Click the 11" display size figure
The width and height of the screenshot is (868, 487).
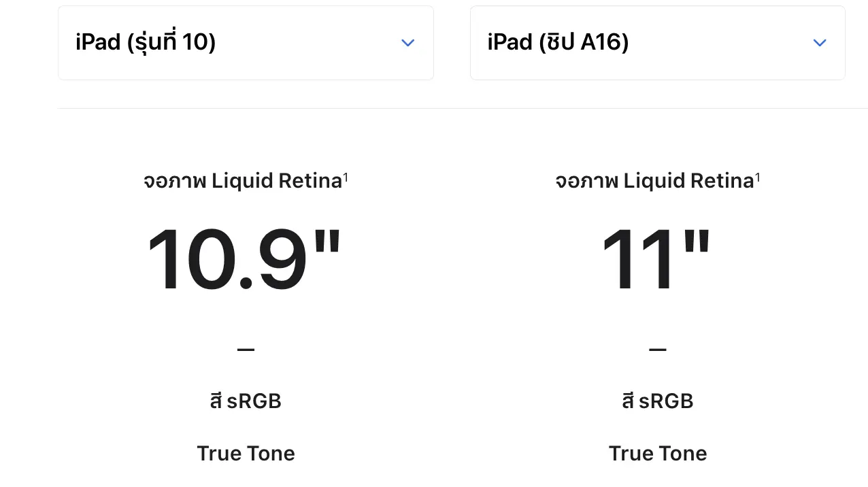[656, 261]
